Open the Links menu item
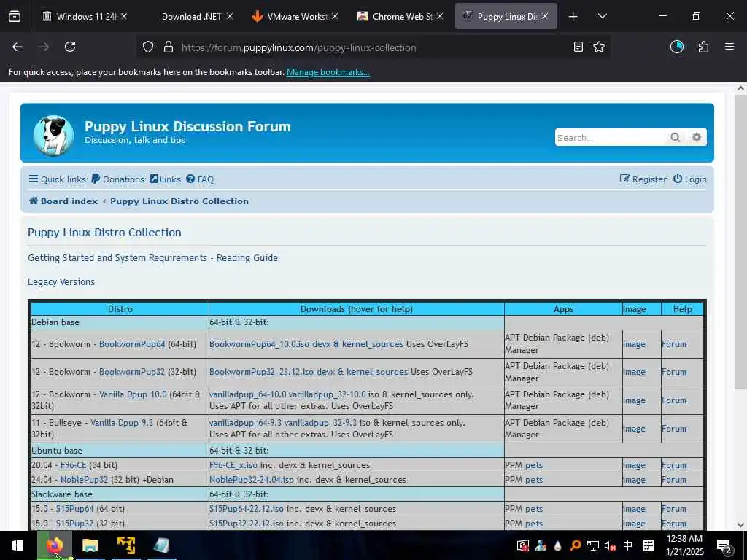The image size is (747, 560). (x=166, y=179)
